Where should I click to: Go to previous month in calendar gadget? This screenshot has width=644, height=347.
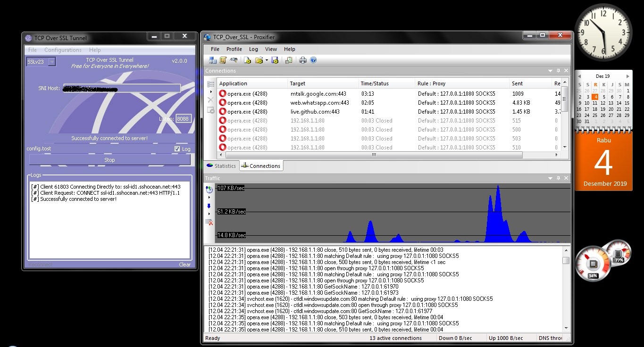coord(579,75)
